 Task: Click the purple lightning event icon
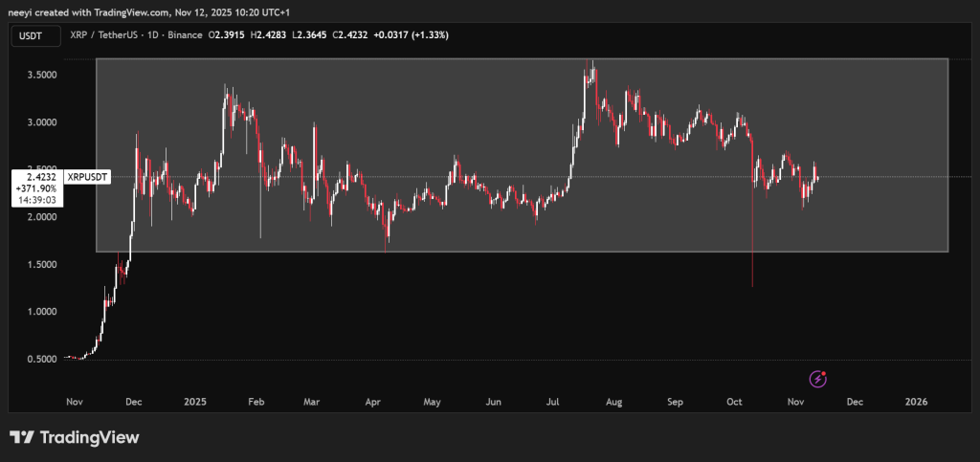(x=817, y=379)
